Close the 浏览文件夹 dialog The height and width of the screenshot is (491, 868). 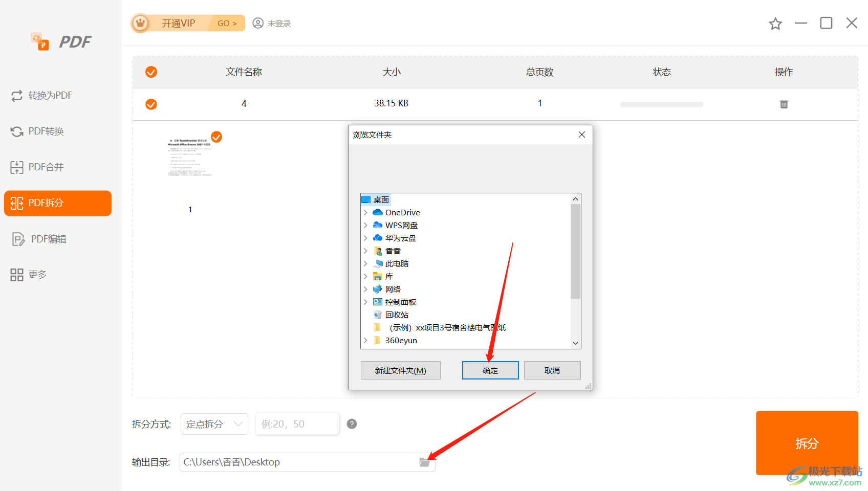coord(582,135)
